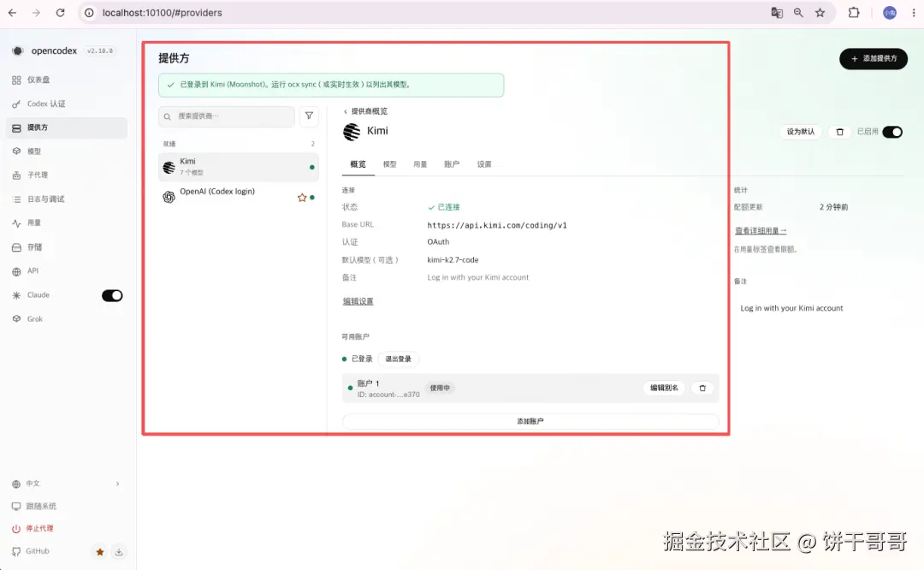
Task: Open the provider filter funnel icon
Action: pos(309,116)
